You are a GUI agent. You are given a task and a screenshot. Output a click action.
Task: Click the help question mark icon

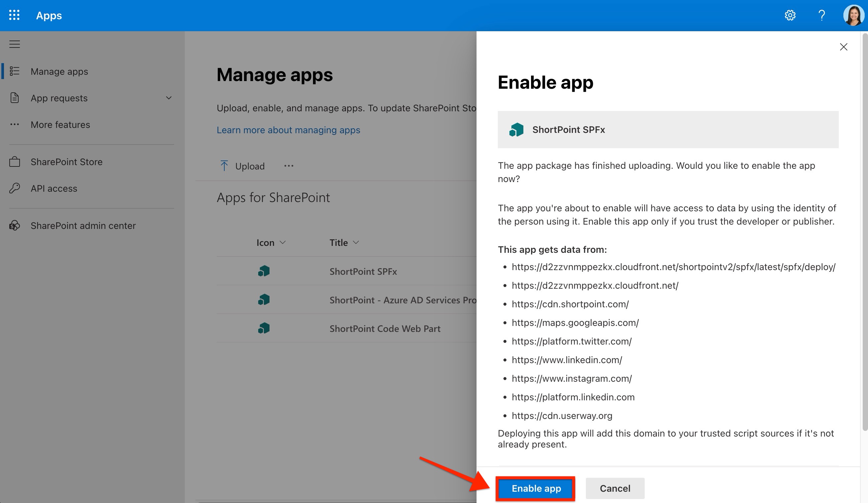click(x=822, y=15)
